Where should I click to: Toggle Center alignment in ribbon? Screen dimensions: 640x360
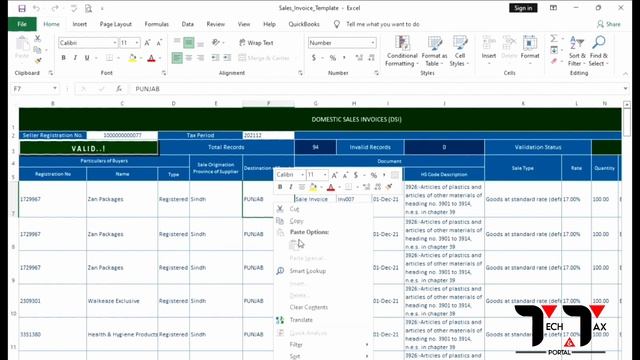click(189, 58)
